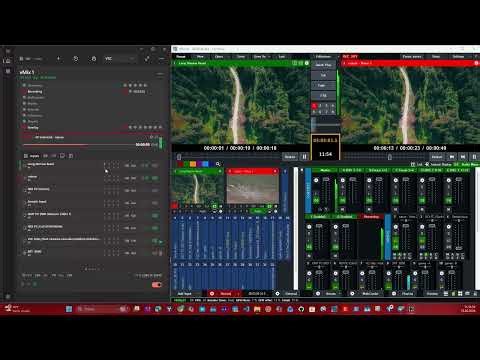Viewport: 480px width, 360px height.
Task: Click the Fullscreen button in vMix
Action: [323, 57]
